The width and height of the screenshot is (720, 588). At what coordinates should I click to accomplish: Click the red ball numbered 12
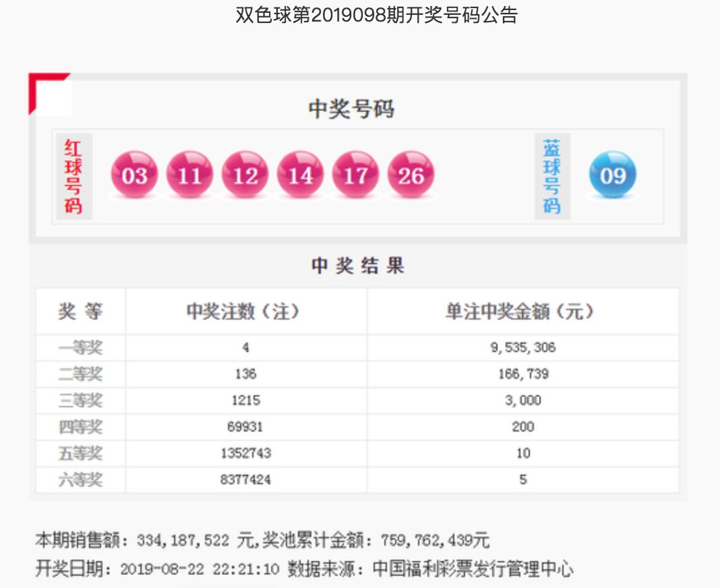pos(245,175)
